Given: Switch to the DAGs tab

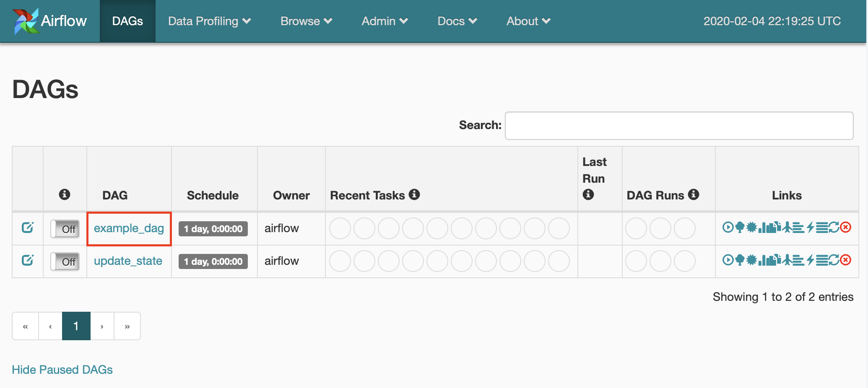Looking at the screenshot, I should click(x=127, y=21).
